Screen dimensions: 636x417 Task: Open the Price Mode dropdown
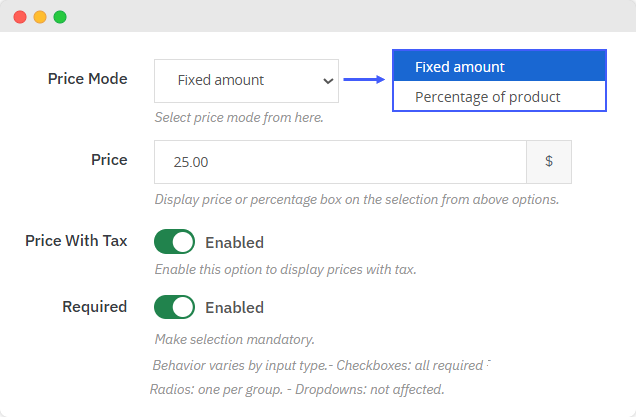pos(245,80)
